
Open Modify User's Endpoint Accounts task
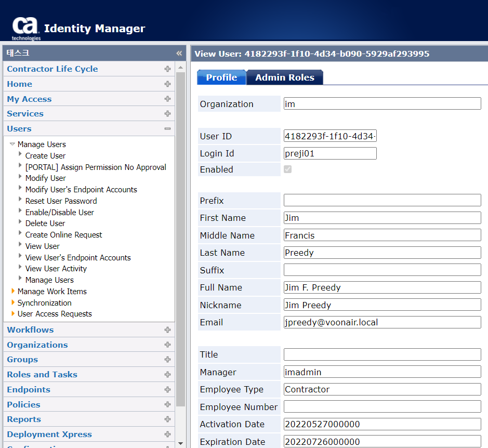(x=81, y=190)
